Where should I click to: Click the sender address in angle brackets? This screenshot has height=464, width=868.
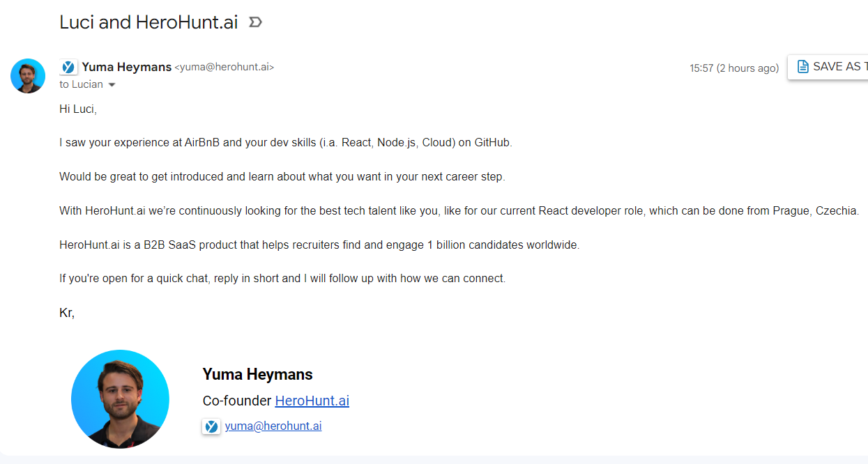224,68
